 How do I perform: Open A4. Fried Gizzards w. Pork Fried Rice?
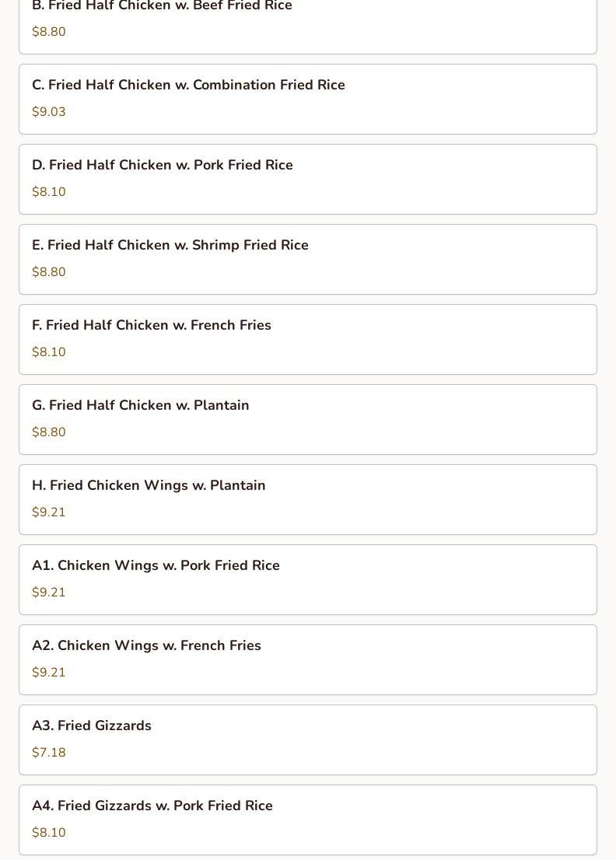(x=308, y=820)
